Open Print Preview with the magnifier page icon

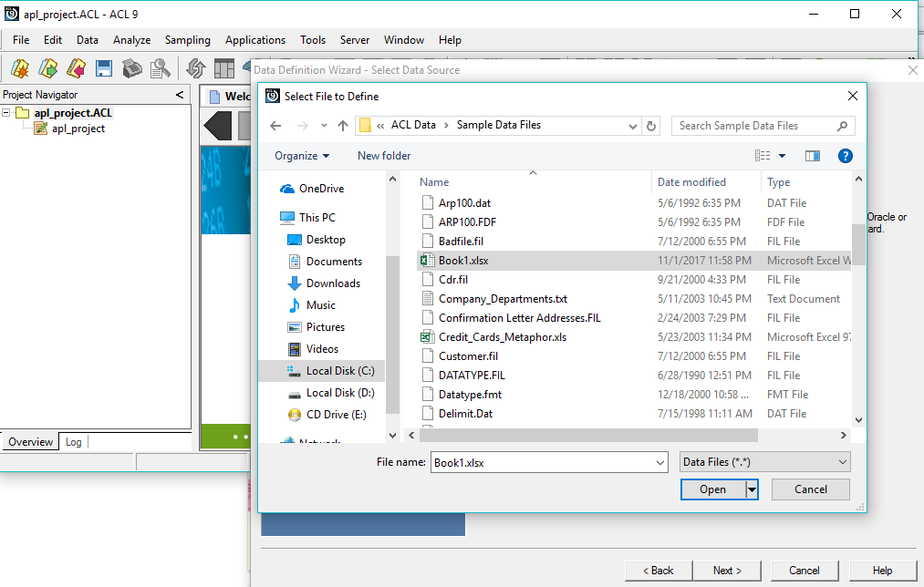point(160,69)
